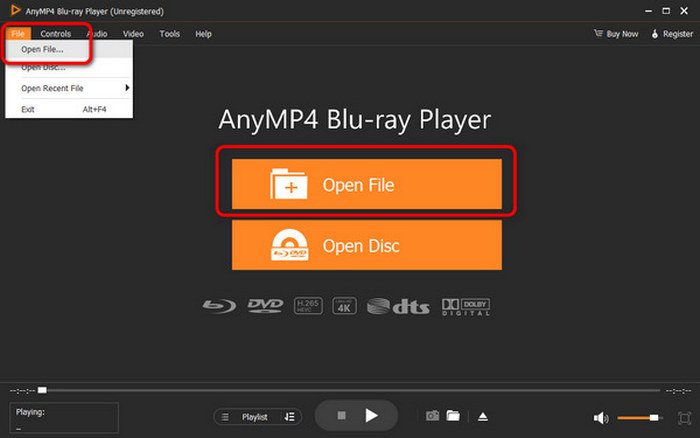The image size is (700, 438).
Task: Click the playlist sort order icon
Action: [289, 416]
